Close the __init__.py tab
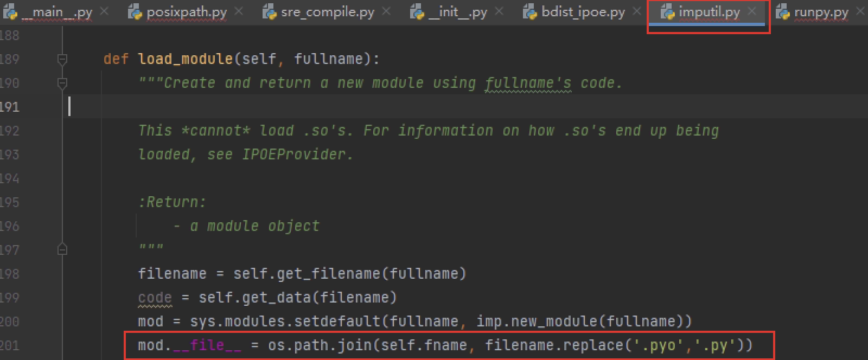 tap(499, 11)
